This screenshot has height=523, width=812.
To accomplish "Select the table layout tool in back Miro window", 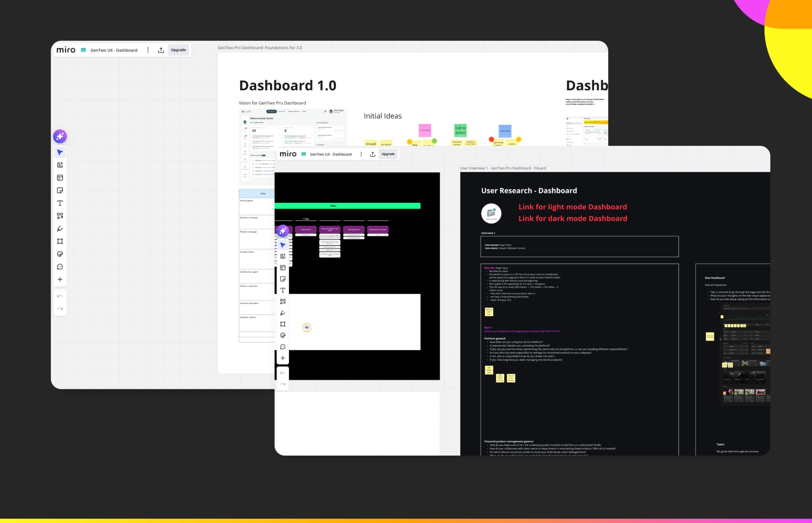I will (60, 178).
